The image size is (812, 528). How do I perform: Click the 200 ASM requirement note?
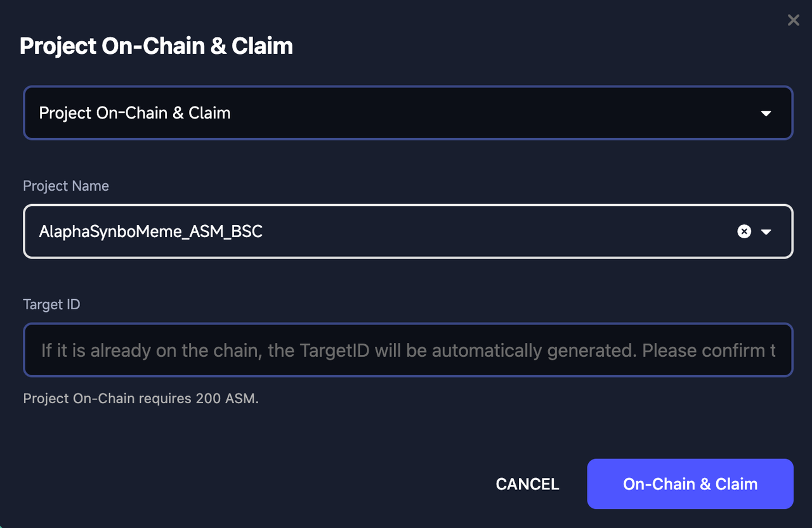click(x=141, y=399)
